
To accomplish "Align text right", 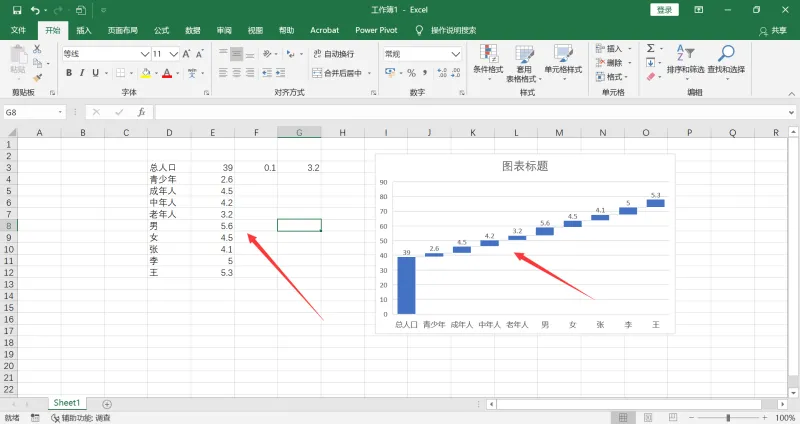I will point(249,73).
